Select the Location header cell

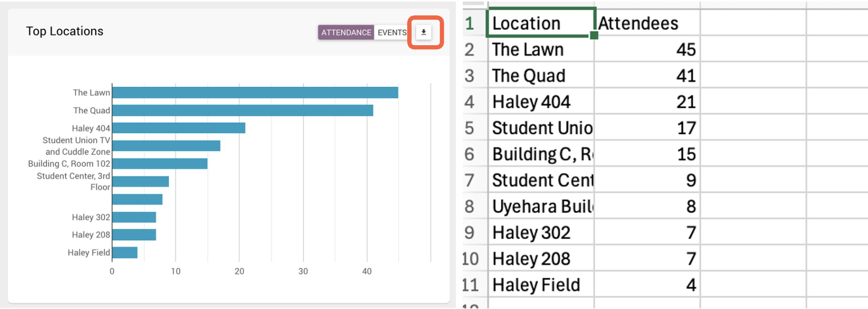click(541, 23)
